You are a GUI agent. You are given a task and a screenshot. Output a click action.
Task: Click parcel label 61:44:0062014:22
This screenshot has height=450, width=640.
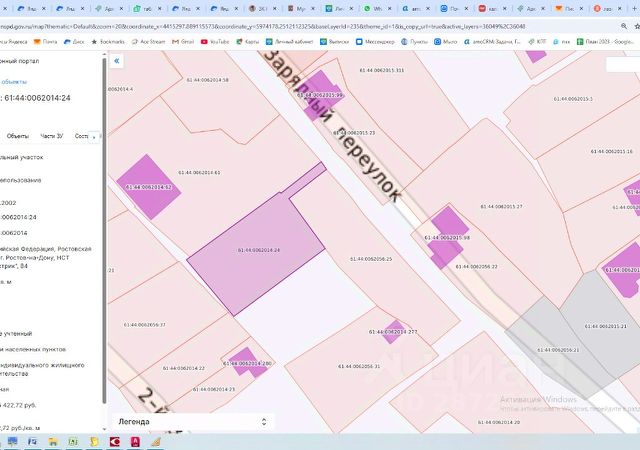(184, 368)
